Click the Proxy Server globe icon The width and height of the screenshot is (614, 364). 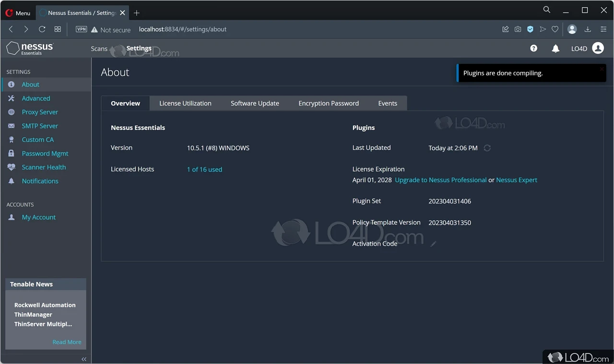tap(12, 112)
